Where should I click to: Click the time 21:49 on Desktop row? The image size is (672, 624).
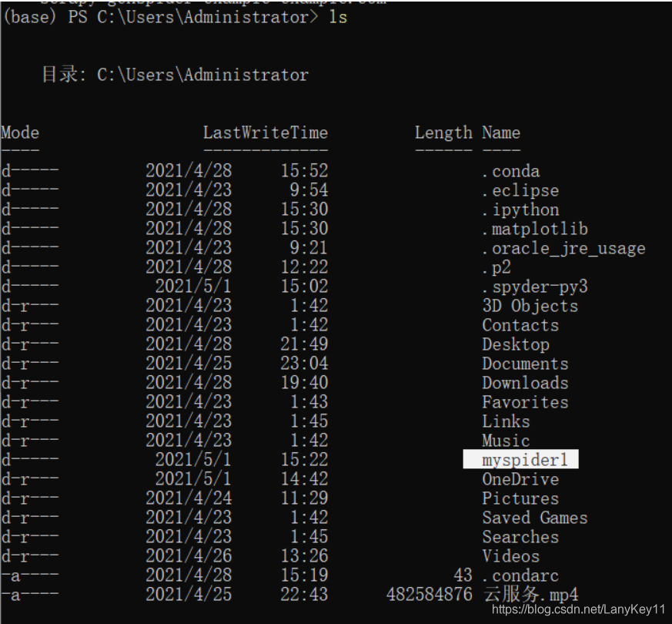[x=304, y=344]
